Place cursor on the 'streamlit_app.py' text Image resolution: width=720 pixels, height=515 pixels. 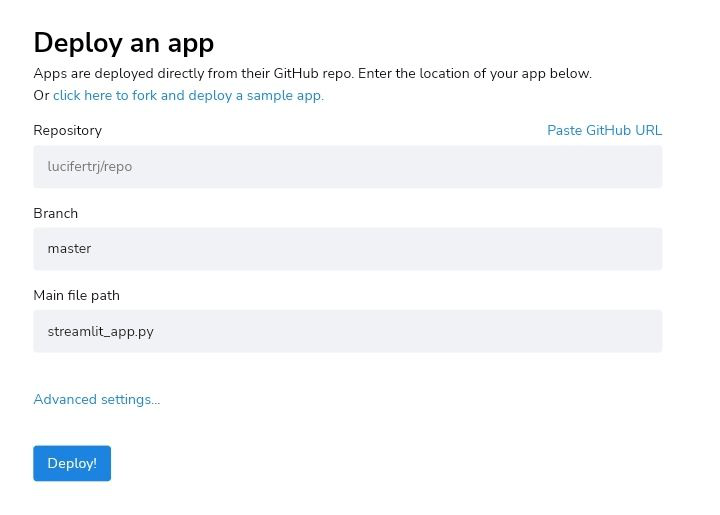click(x=101, y=331)
